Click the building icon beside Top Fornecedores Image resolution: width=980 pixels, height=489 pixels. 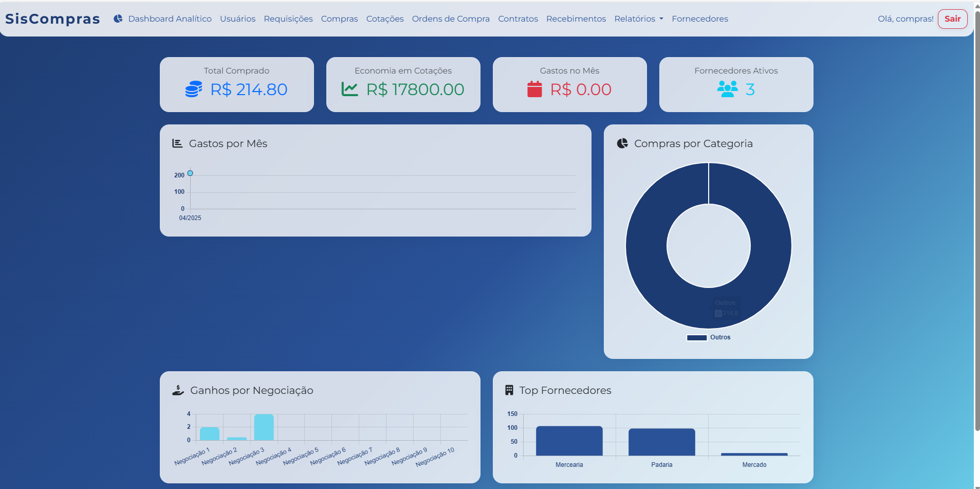509,390
